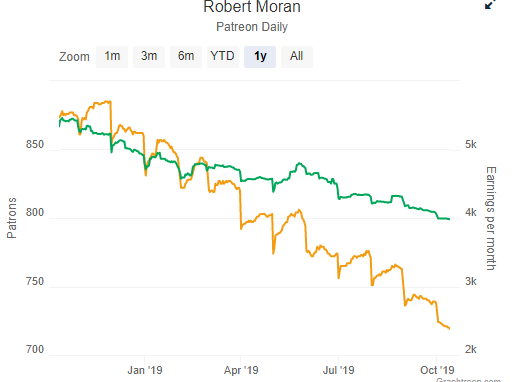Click the end of the orange earnings line
516x382 pixels.
(449, 329)
